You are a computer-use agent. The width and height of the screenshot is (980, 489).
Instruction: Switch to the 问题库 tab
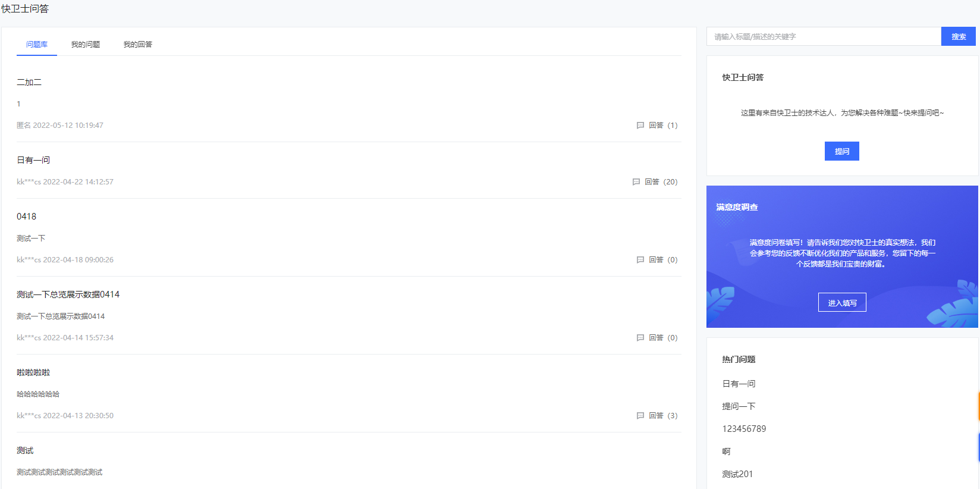pos(37,45)
